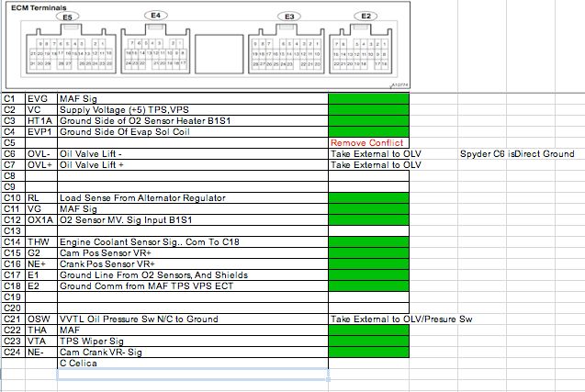The width and height of the screenshot is (585, 392).
Task: Select 'Spyder C6 isDirect Ground' note cell
Action: click(x=517, y=153)
